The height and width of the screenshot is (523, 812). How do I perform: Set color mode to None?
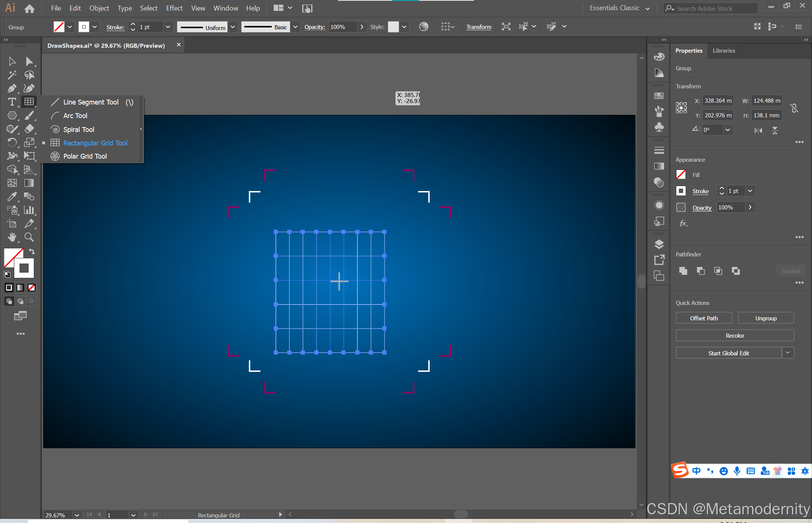coord(32,288)
